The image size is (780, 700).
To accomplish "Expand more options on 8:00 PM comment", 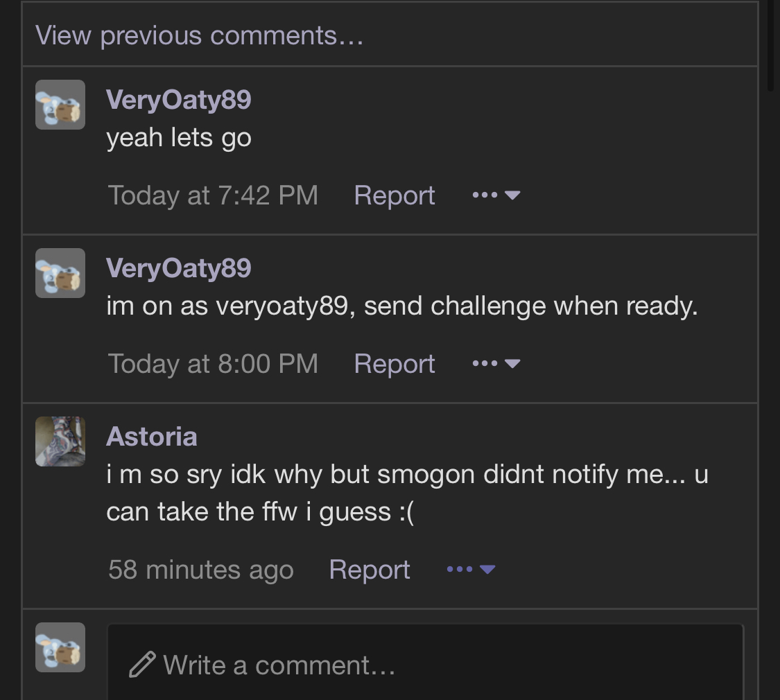I will [x=496, y=363].
